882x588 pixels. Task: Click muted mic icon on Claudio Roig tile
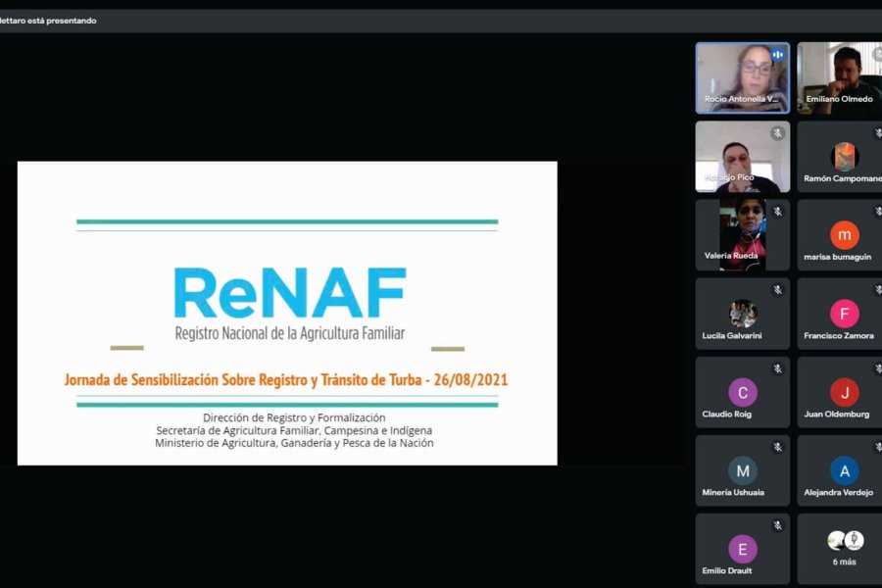pyautogui.click(x=778, y=368)
